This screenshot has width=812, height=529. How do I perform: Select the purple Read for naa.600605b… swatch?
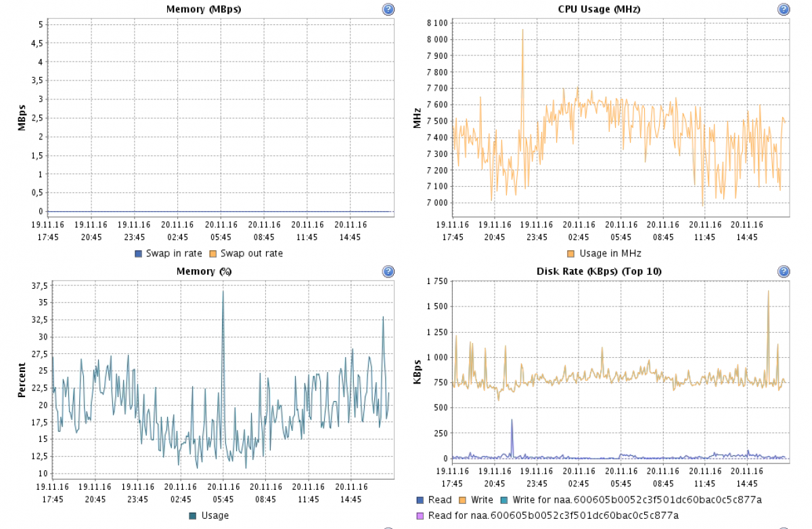tap(420, 515)
